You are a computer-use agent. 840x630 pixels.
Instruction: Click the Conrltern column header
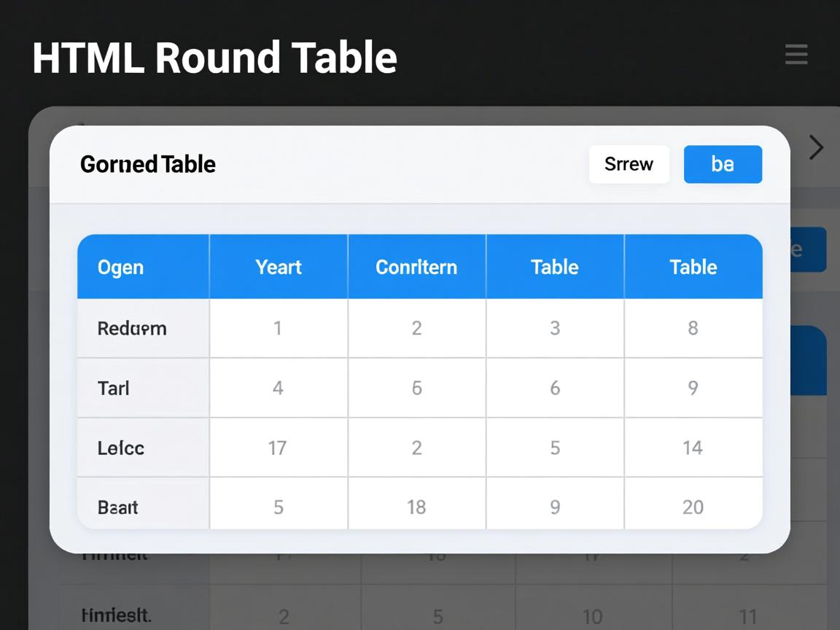pos(416,267)
